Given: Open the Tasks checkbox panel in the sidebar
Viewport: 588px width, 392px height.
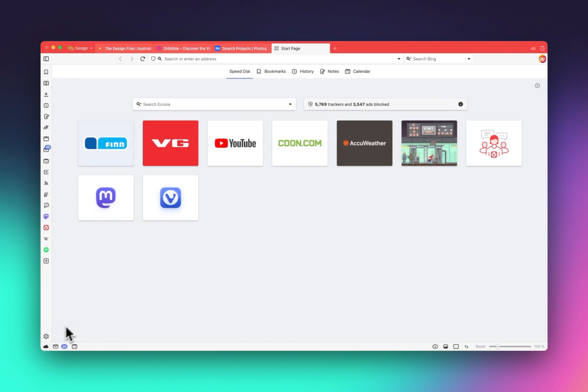Looking at the screenshot, I should click(x=46, y=172).
